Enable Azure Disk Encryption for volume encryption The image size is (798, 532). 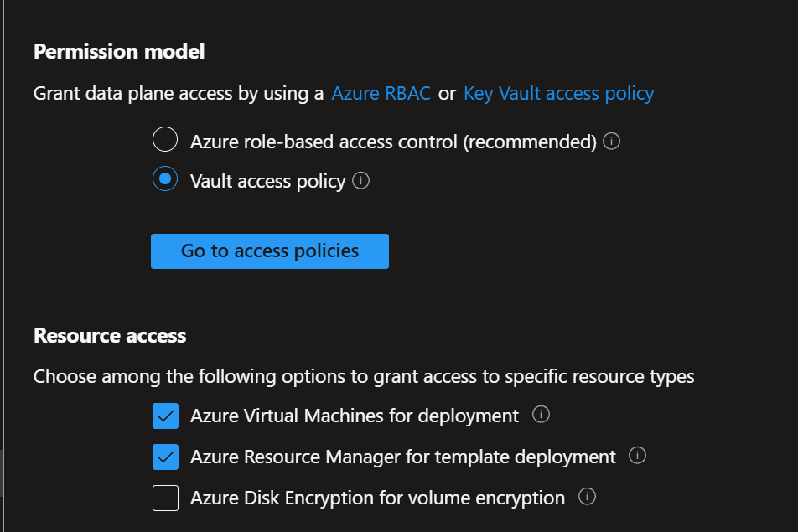(166, 498)
